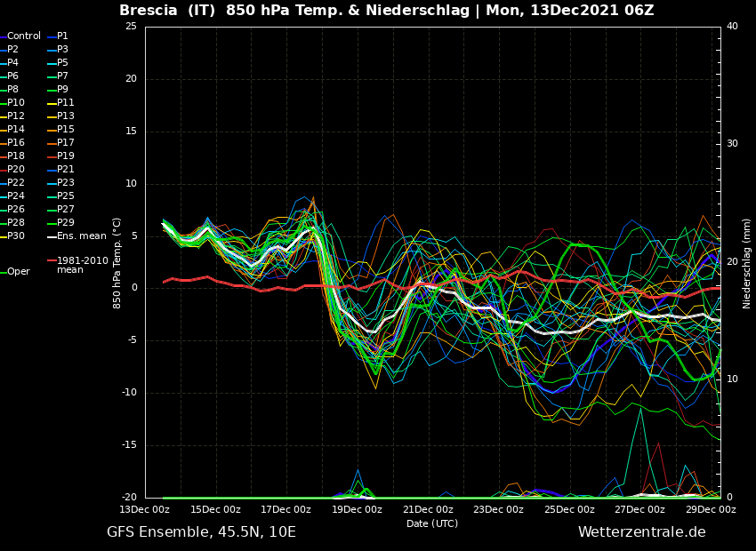Select the P29 legend entry
The image size is (756, 551).
[60, 222]
